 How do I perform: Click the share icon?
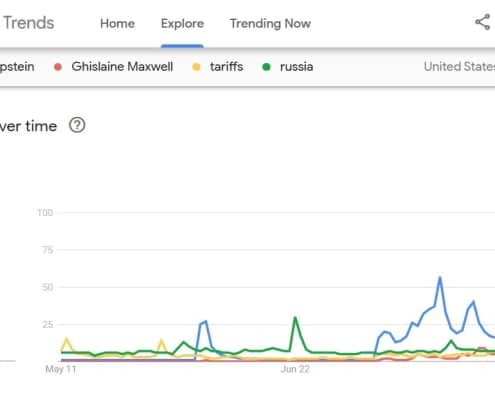483,22
